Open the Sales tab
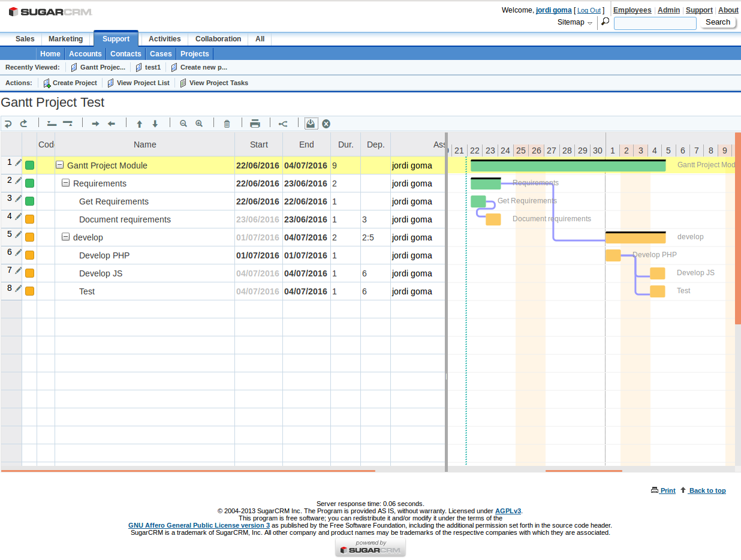 [x=25, y=39]
